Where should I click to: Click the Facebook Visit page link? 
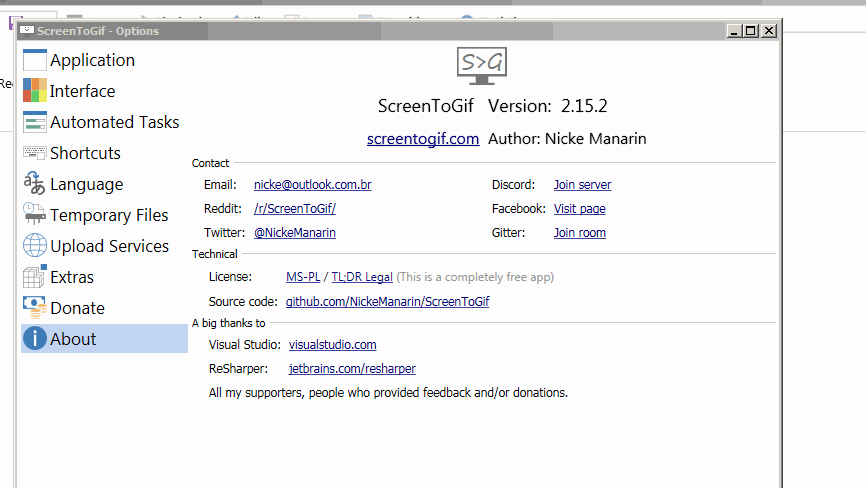[x=580, y=209]
